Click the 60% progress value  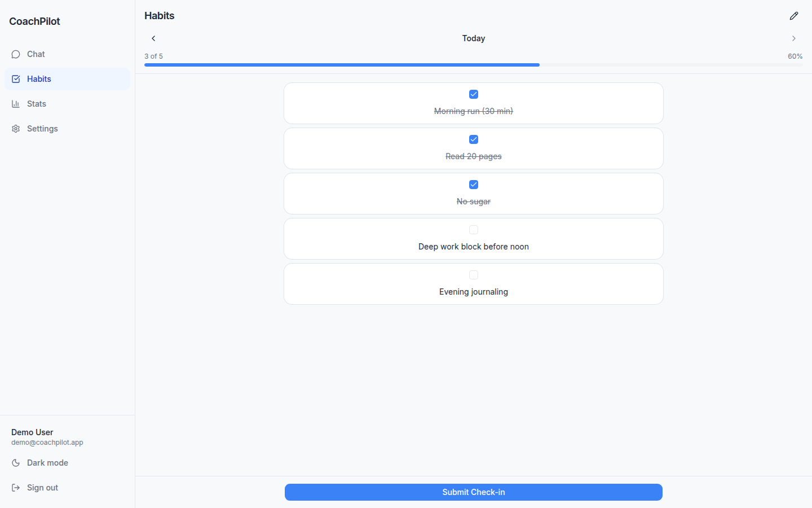(x=795, y=56)
